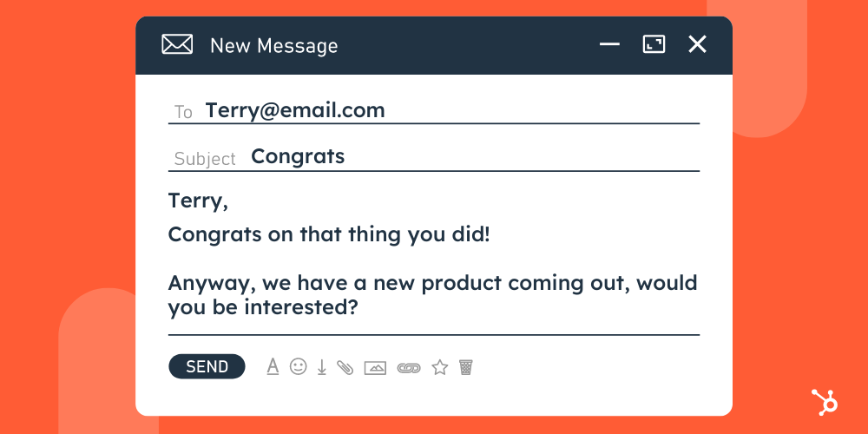
Task: Click the download arrow icon
Action: [x=321, y=367]
